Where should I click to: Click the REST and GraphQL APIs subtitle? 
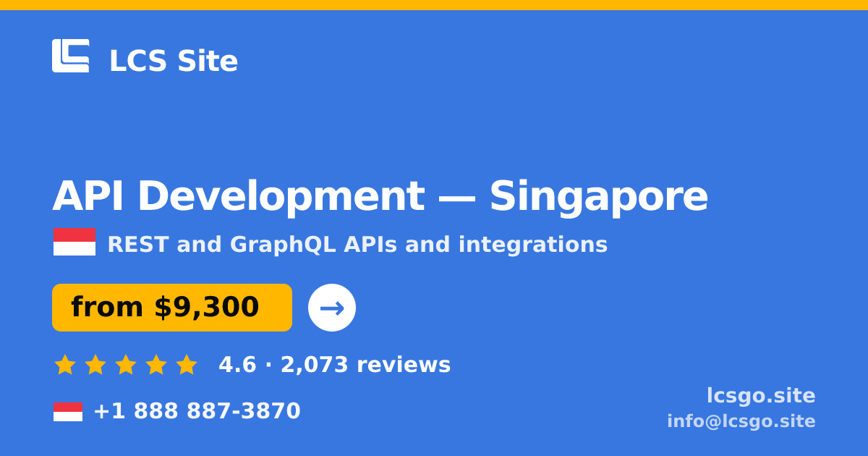pos(357,245)
